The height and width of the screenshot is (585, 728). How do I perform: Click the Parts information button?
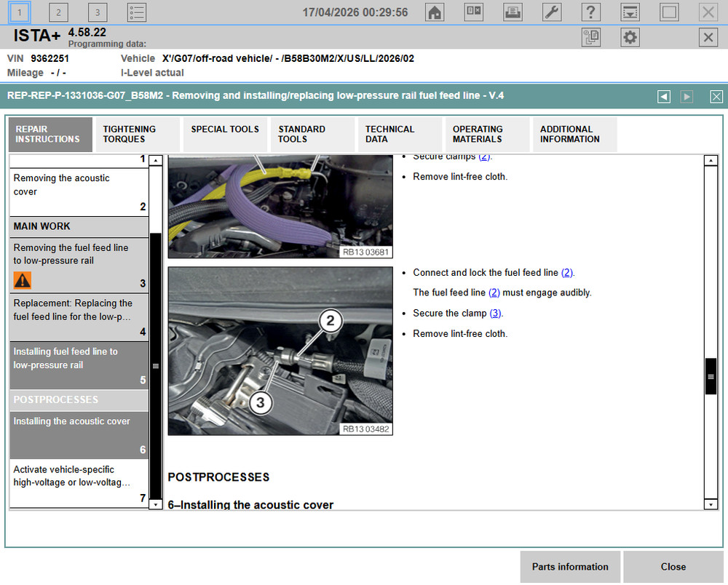(x=570, y=567)
